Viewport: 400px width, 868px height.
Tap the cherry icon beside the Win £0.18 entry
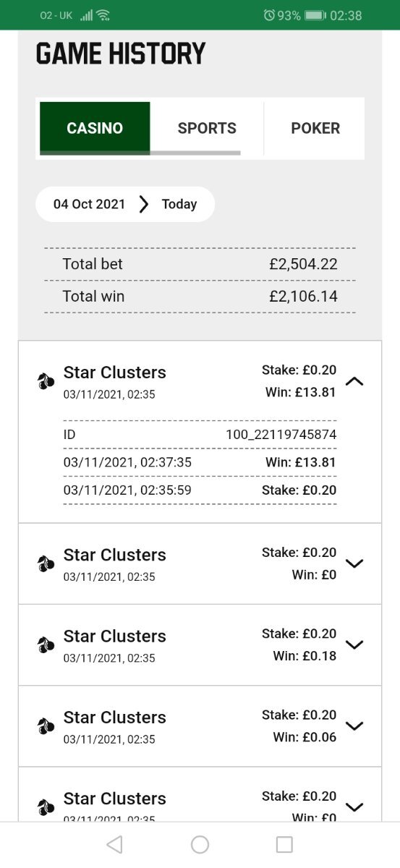[x=46, y=644]
